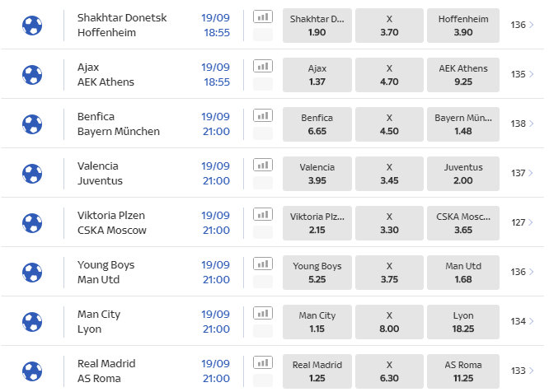Viewport: 549px width, 392px height.
Task: Expand 133 more bets for Real Madrid match
Action: [x=522, y=371]
